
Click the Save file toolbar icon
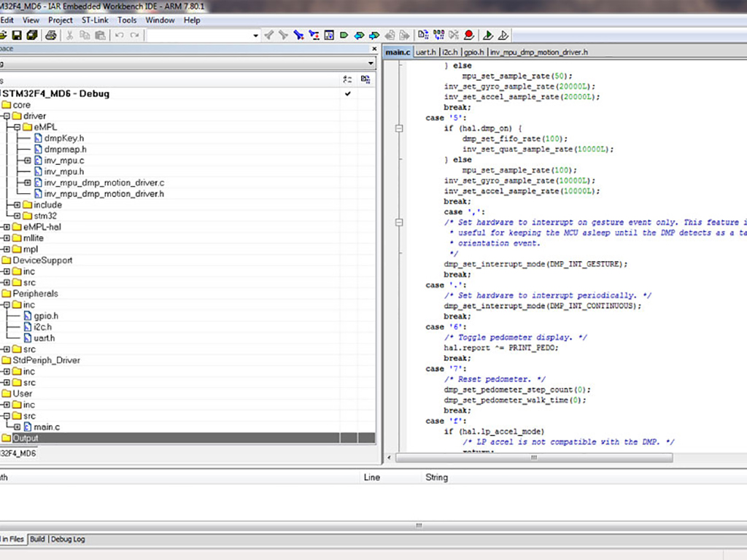pyautogui.click(x=16, y=35)
